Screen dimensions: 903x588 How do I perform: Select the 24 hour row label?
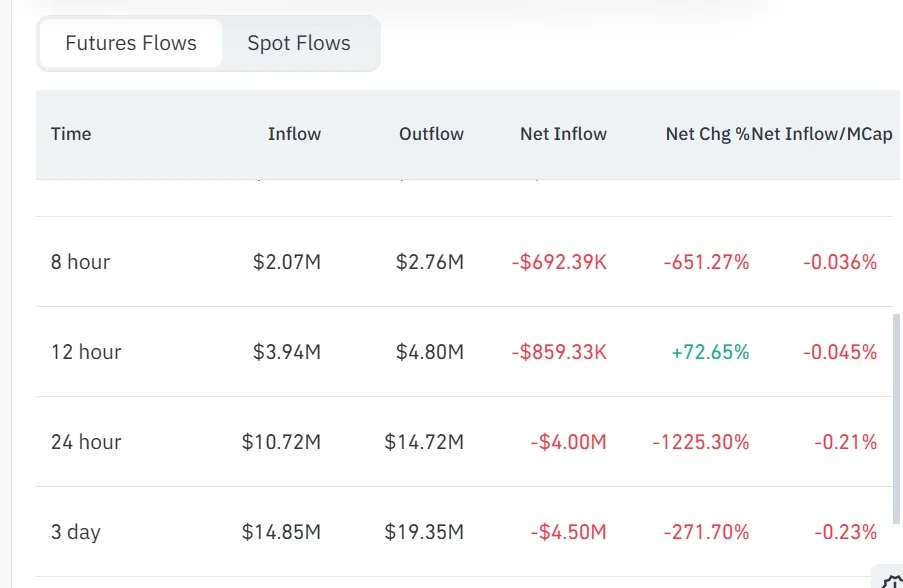[86, 442]
